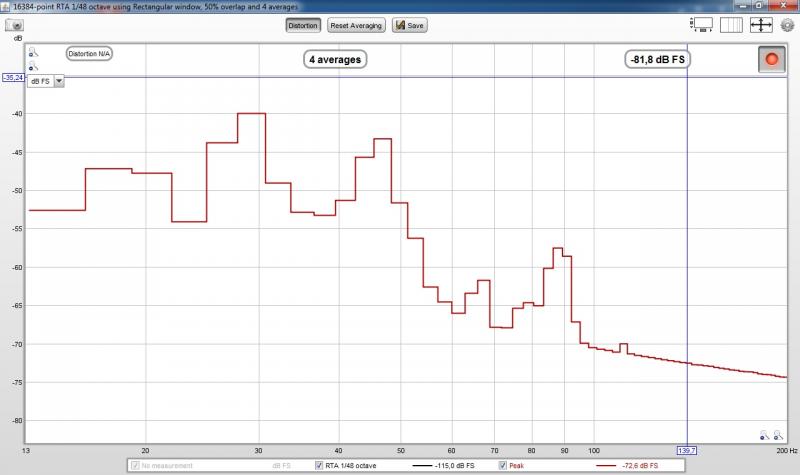Click Reset Averaging button
The height and width of the screenshot is (475, 800).
coord(356,26)
